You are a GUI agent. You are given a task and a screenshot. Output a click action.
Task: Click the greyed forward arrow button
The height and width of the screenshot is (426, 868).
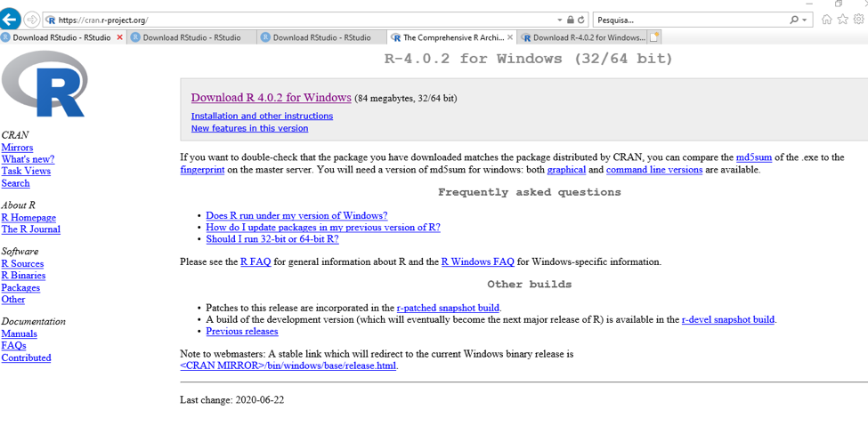(32, 20)
